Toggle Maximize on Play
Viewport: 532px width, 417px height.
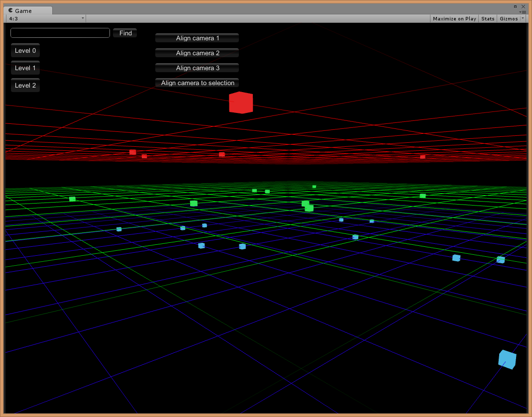point(454,18)
